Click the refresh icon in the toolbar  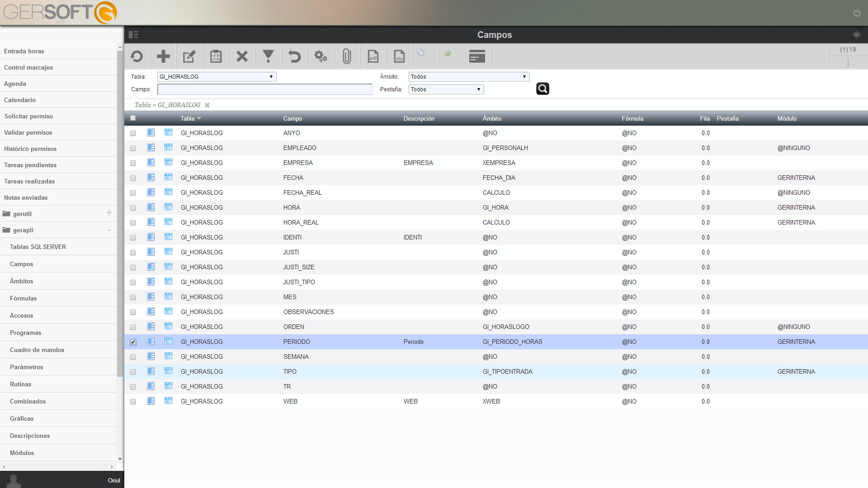(137, 56)
